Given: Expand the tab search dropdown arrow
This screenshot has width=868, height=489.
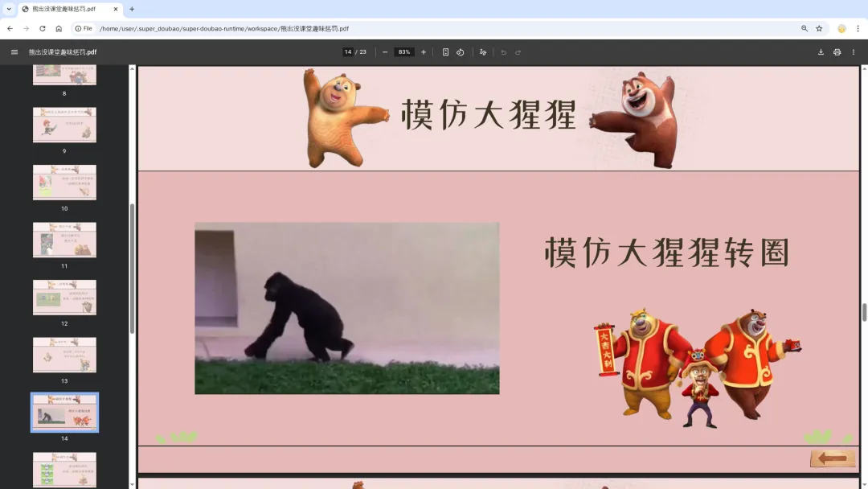Looking at the screenshot, I should tap(9, 9).
